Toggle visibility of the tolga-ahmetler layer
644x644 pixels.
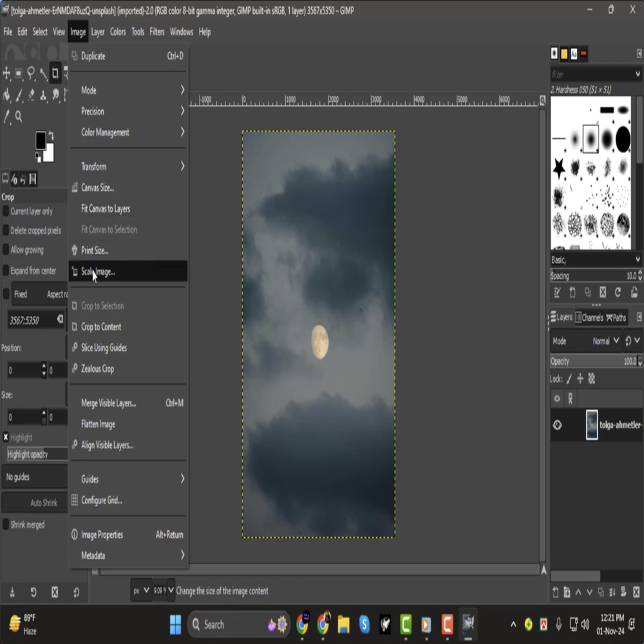557,425
